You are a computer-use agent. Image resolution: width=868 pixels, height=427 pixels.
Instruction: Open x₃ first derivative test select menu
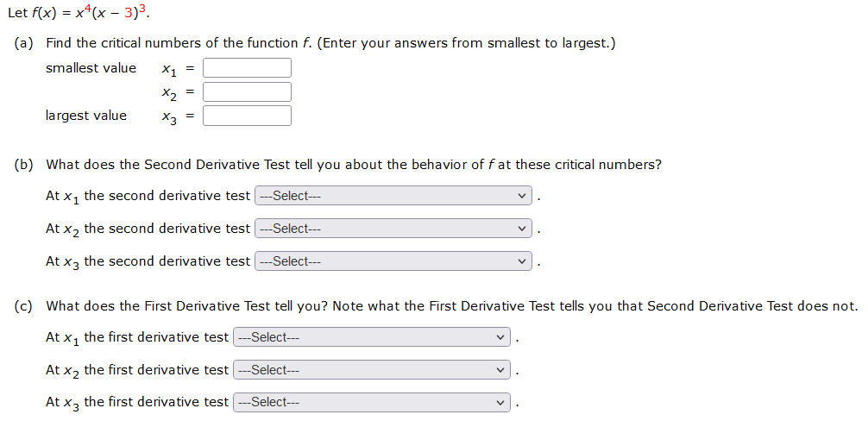click(x=372, y=402)
